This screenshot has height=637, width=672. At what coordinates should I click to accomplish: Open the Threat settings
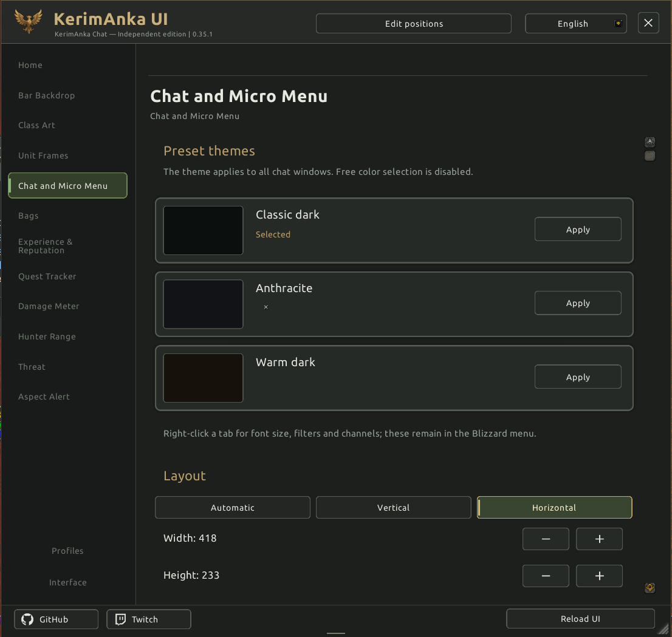(32, 367)
